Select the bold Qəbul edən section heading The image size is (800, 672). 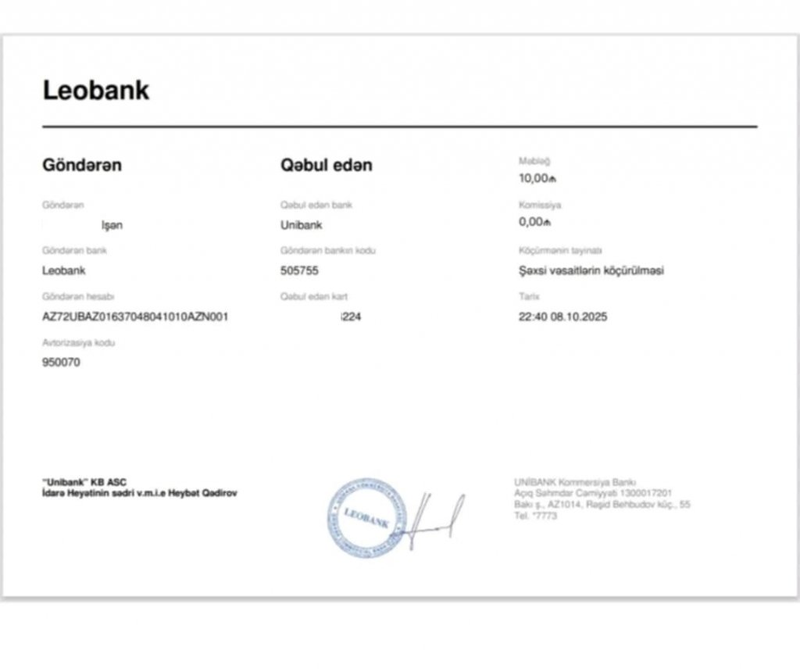326,165
